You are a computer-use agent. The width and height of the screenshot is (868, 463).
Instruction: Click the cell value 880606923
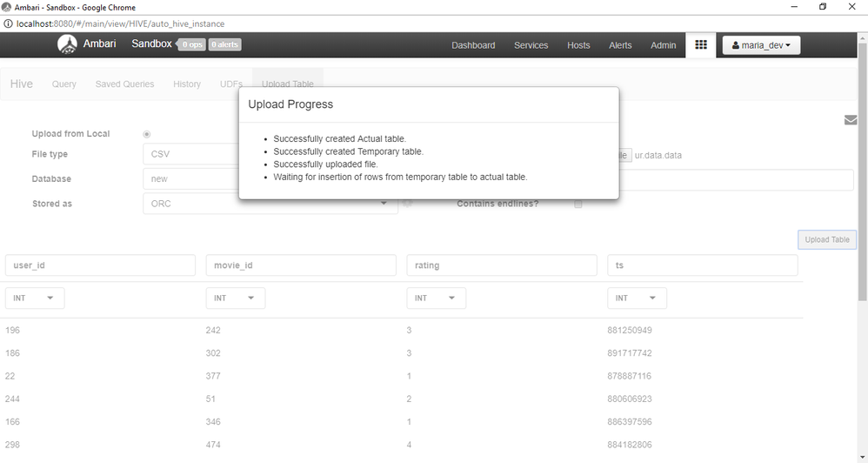pyautogui.click(x=630, y=399)
